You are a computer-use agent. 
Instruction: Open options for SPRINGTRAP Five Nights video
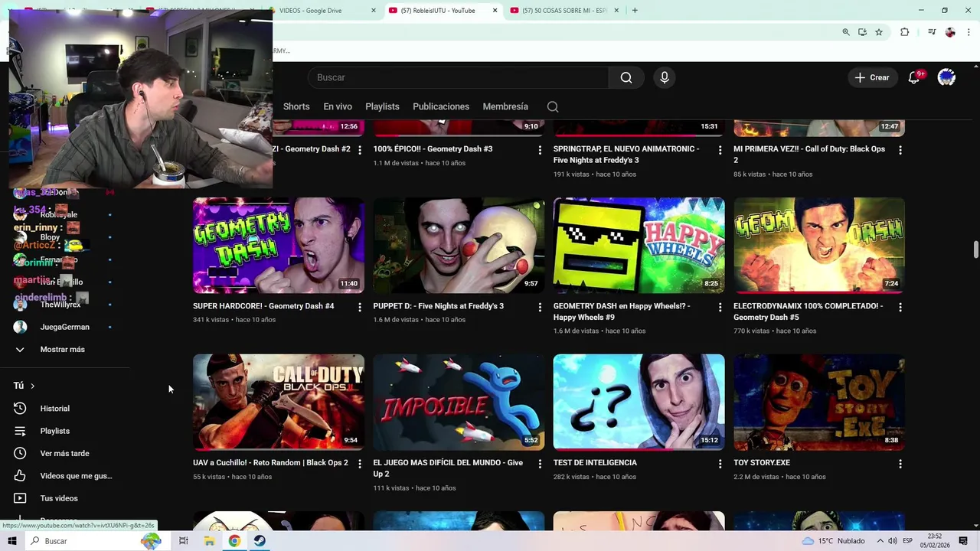click(720, 150)
